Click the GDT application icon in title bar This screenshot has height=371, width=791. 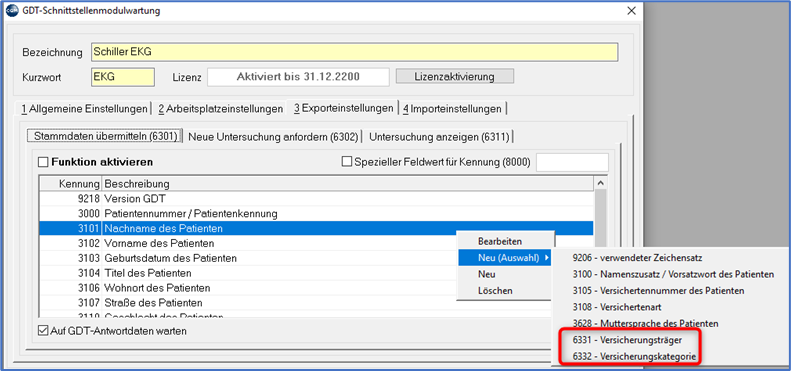click(12, 10)
